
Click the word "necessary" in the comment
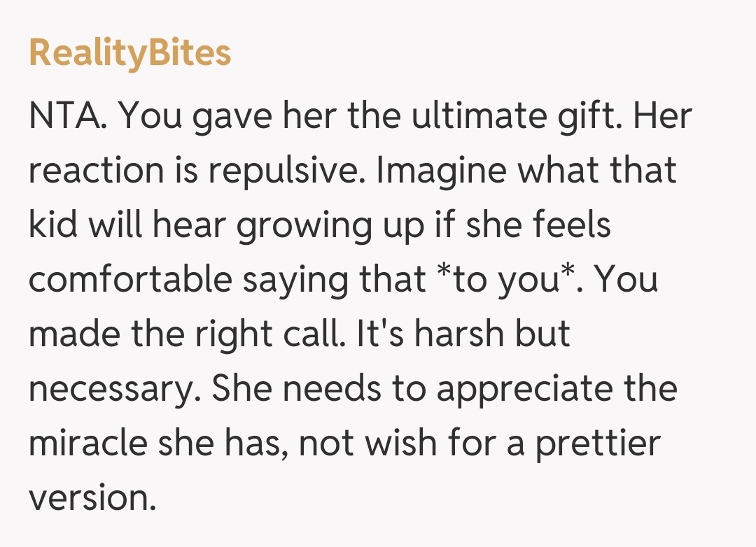point(110,389)
